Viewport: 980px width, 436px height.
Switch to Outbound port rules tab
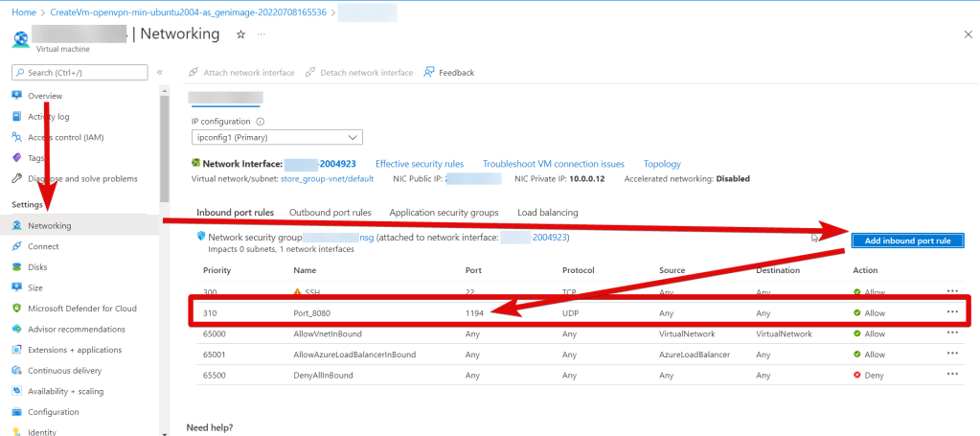pyautogui.click(x=330, y=213)
